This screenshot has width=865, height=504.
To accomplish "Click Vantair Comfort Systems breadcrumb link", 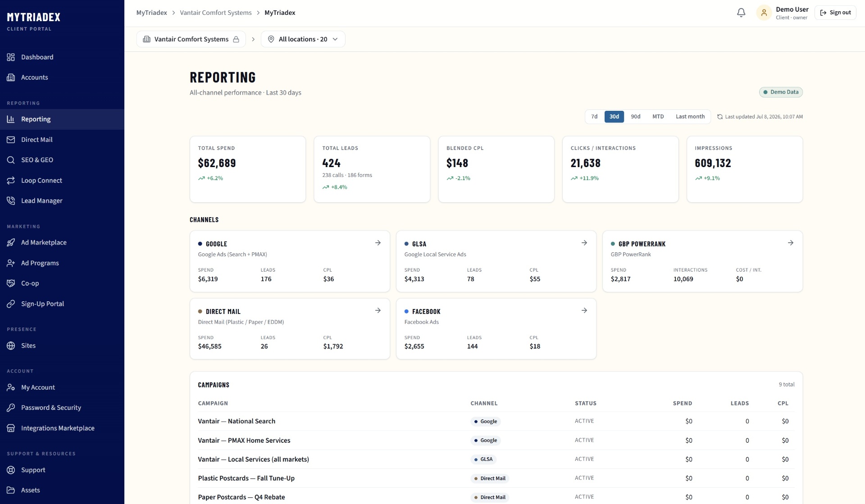I will 216,13.
